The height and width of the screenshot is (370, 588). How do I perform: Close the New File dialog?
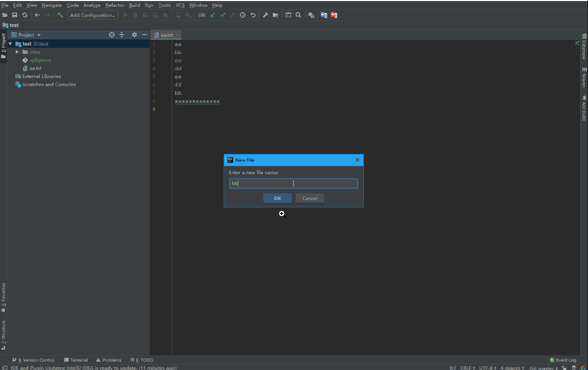(358, 160)
